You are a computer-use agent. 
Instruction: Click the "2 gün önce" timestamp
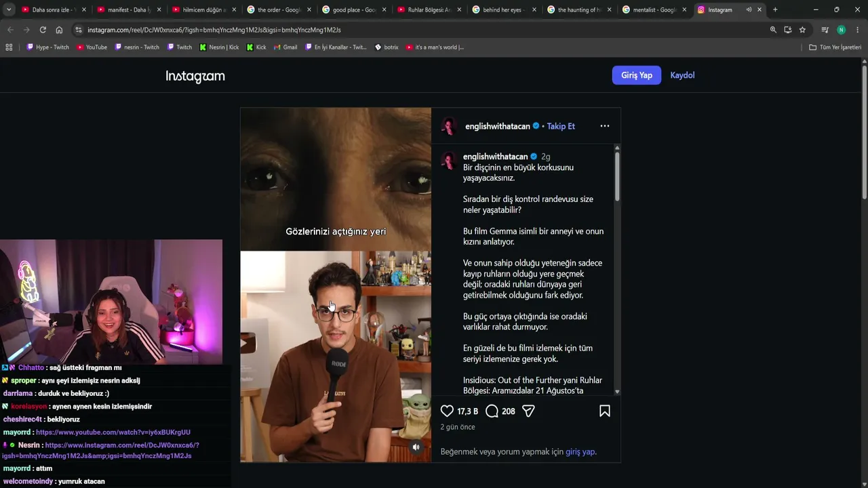458,427
